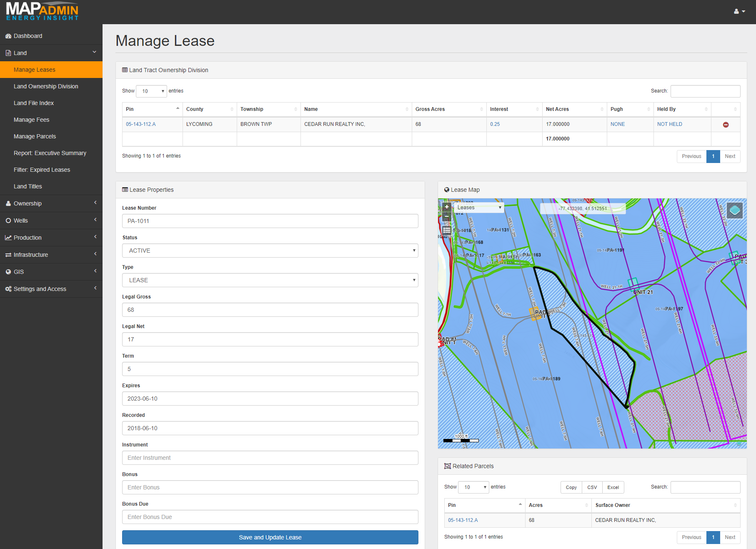Open the Leases map layer dropdown
The height and width of the screenshot is (549, 756).
[x=479, y=208]
